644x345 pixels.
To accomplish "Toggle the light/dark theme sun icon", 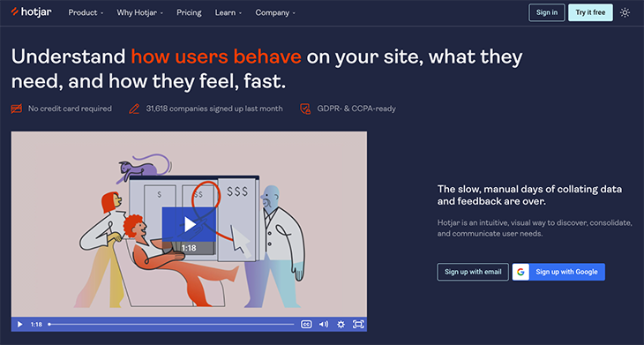I will pyautogui.click(x=625, y=12).
